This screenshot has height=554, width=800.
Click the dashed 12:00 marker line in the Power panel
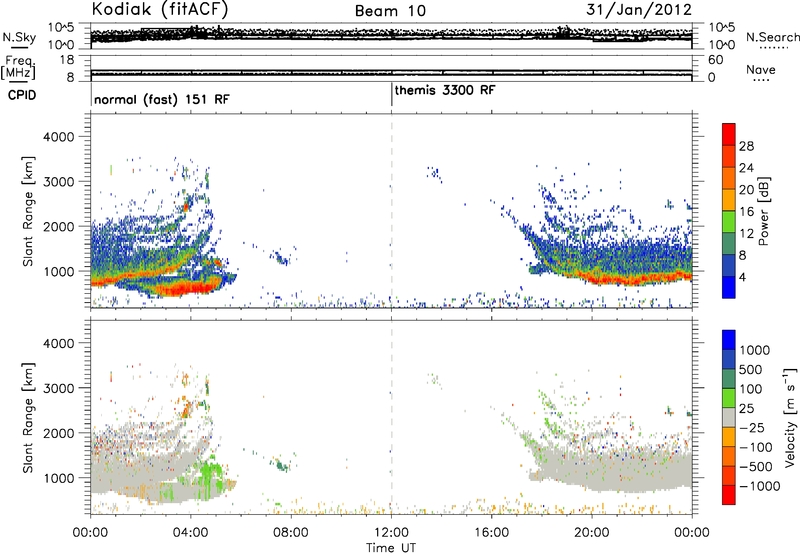(391, 210)
